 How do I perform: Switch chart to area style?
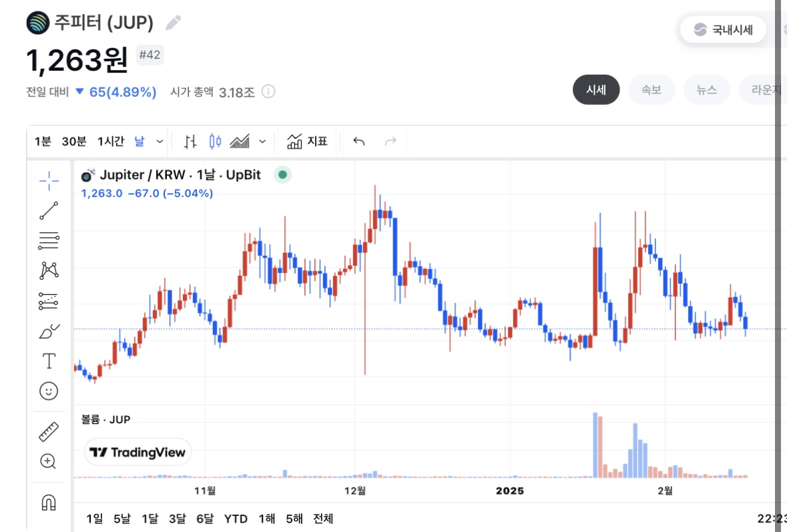click(x=240, y=142)
